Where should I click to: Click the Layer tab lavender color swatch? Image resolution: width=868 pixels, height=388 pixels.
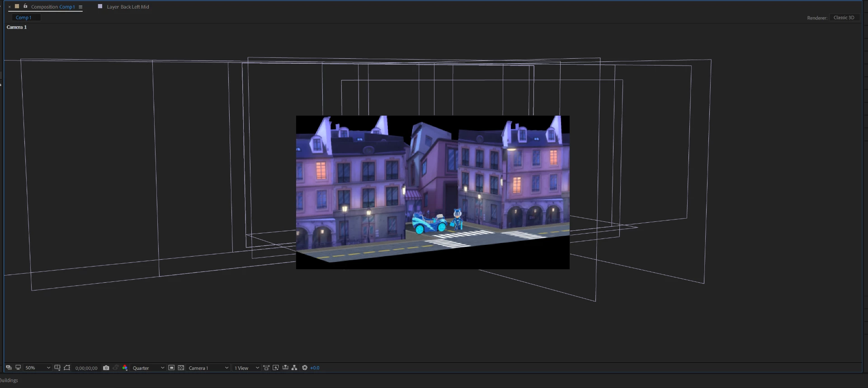coord(100,6)
